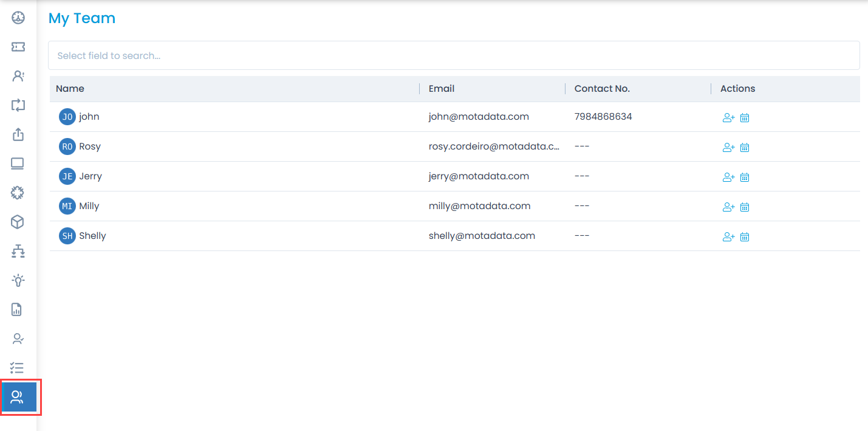The width and height of the screenshot is (868, 431).
Task: Click the email john@motadata.com
Action: point(479,117)
